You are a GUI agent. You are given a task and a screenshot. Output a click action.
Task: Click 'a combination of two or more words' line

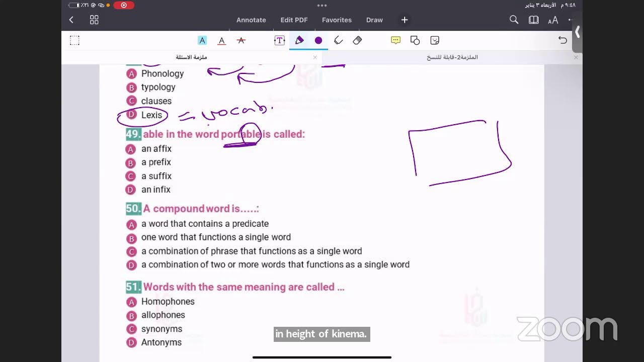pyautogui.click(x=275, y=264)
